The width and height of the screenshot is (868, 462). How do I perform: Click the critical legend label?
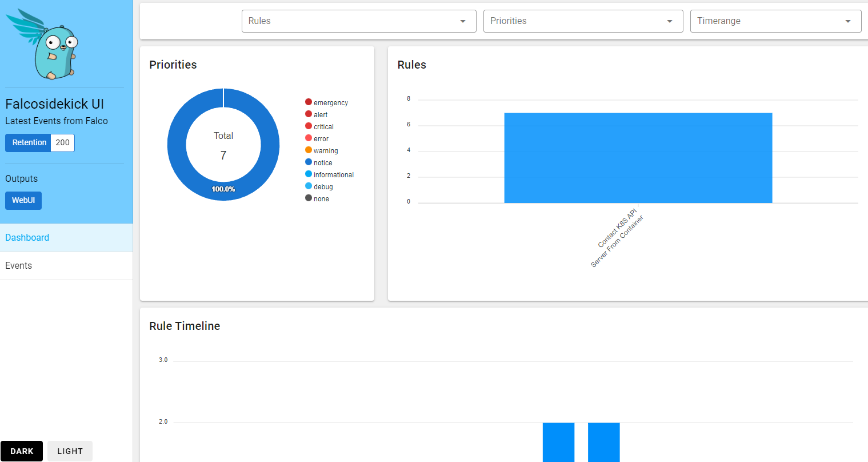(323, 127)
